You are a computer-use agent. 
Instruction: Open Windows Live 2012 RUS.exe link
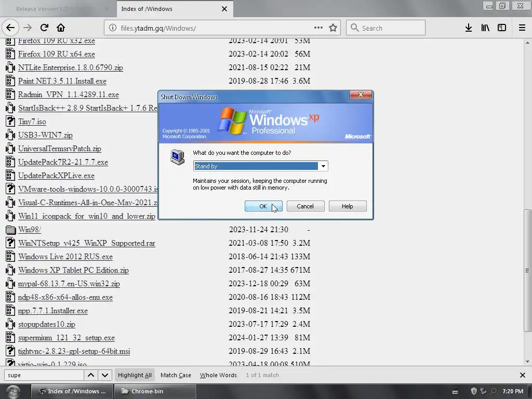(x=65, y=257)
